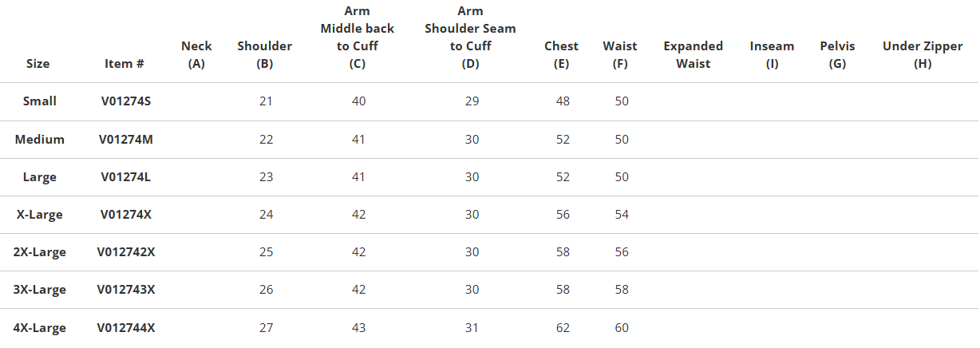The width and height of the screenshot is (980, 348).
Task: Click the Under Zipper (H) header
Action: [x=923, y=54]
